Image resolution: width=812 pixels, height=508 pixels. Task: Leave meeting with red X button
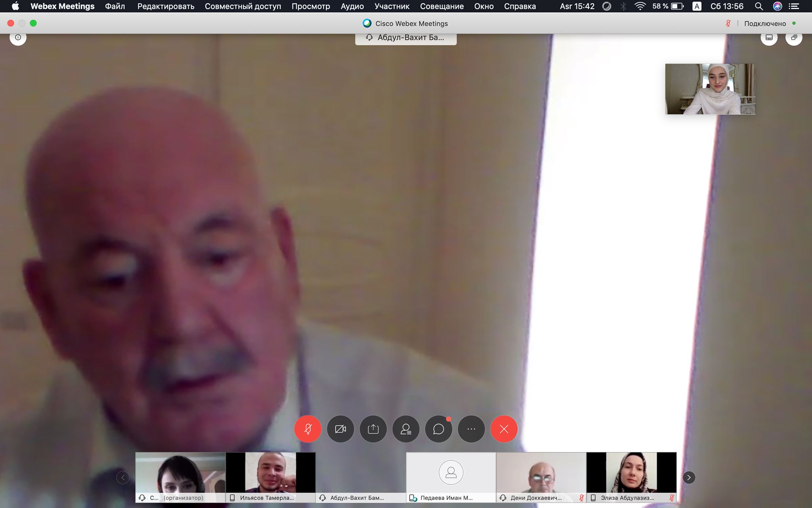(x=504, y=429)
